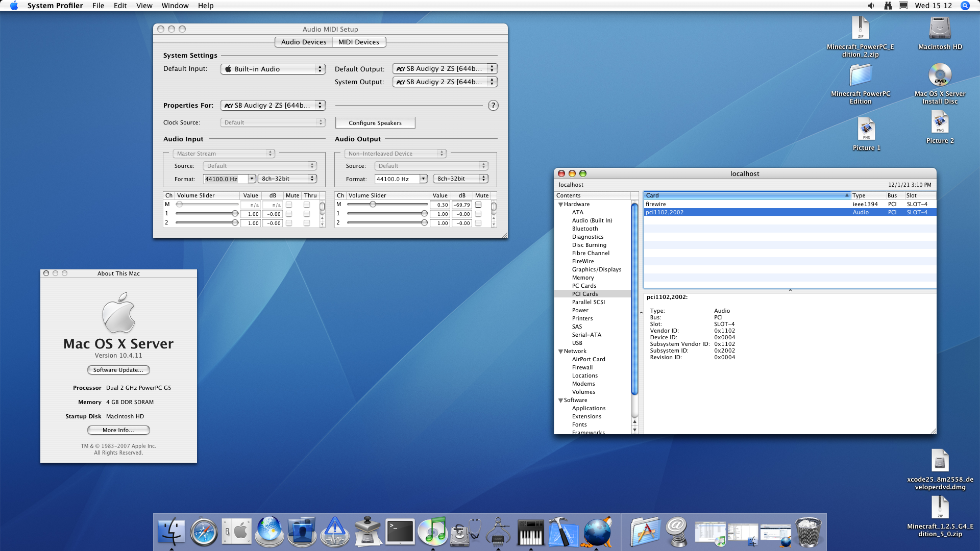Screen dimensions: 980x551
Task: Open the Trash in the Dock
Action: click(x=808, y=532)
